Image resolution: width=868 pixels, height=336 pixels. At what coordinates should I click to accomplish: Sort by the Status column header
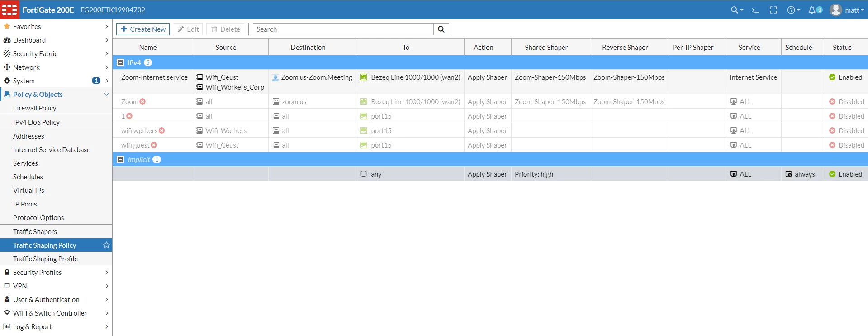pos(842,47)
